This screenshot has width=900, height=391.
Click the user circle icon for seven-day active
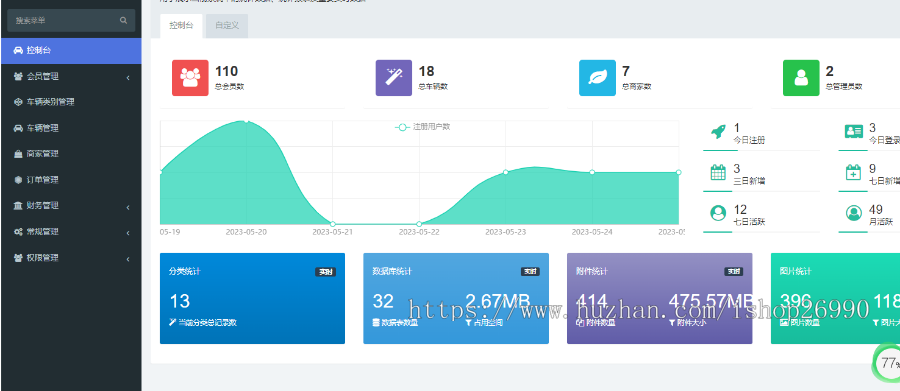(718, 213)
